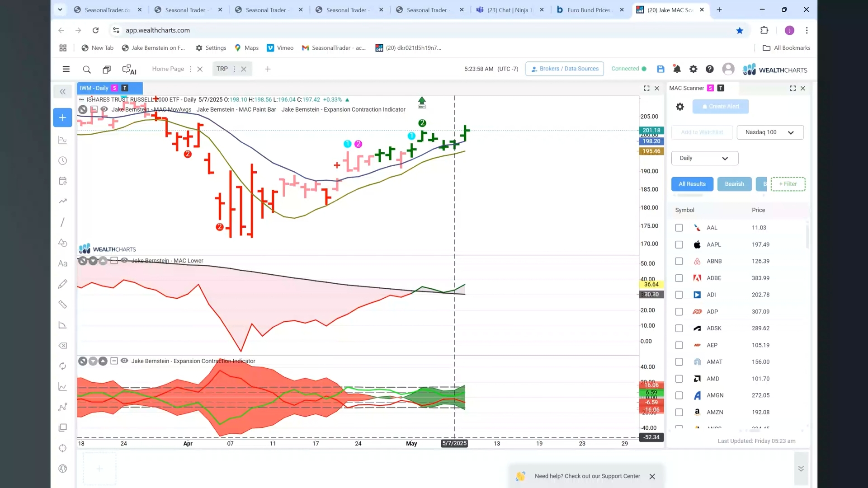Check the AAPL checkbox
This screenshot has height=488, width=868.
tap(679, 244)
